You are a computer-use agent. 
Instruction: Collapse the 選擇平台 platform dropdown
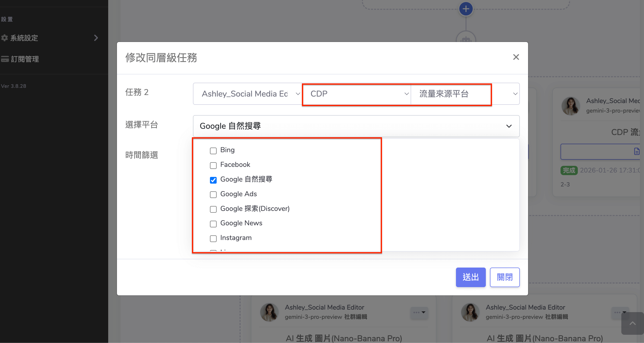pyautogui.click(x=356, y=126)
